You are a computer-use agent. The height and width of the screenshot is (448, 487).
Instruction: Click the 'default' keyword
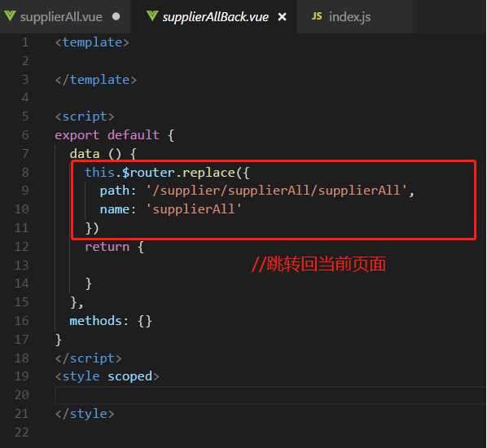[x=134, y=135]
